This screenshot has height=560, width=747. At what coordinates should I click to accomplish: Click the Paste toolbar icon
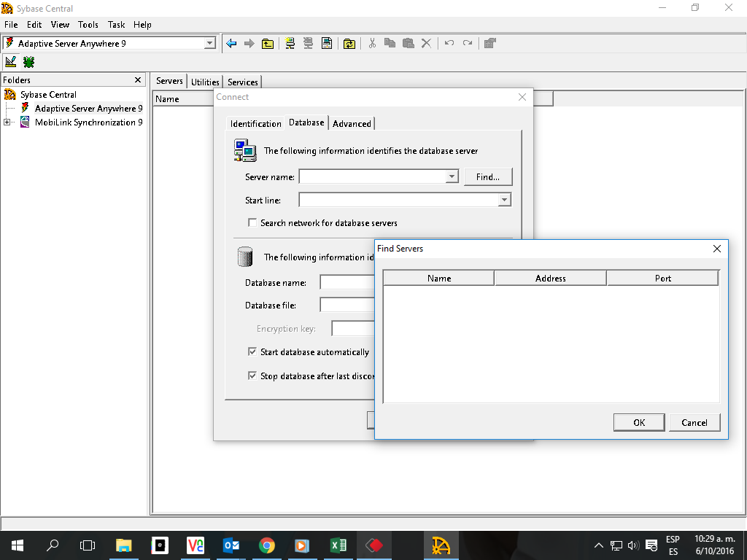[x=409, y=43]
